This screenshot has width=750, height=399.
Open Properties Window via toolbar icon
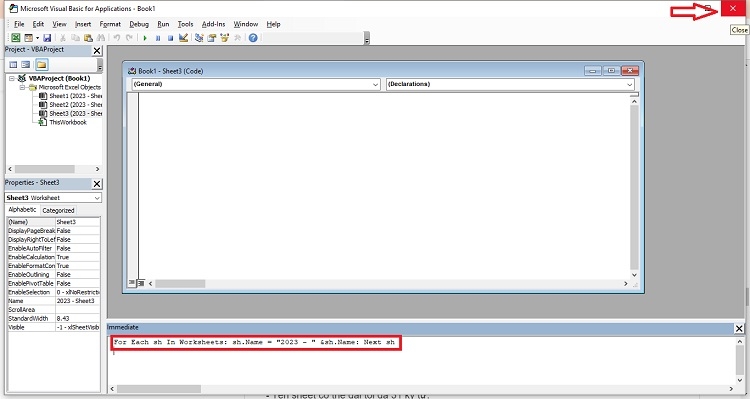[x=211, y=38]
